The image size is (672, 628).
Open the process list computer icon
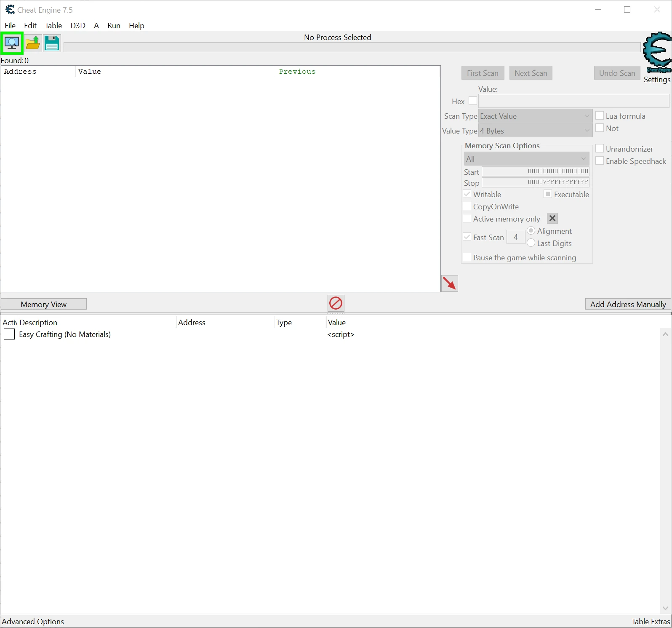tap(12, 43)
